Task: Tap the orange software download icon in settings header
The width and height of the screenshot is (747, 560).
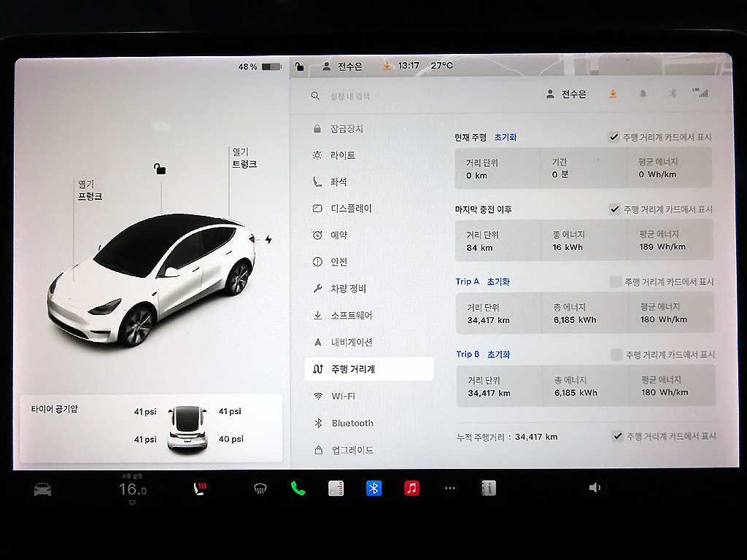Action: pos(613,94)
